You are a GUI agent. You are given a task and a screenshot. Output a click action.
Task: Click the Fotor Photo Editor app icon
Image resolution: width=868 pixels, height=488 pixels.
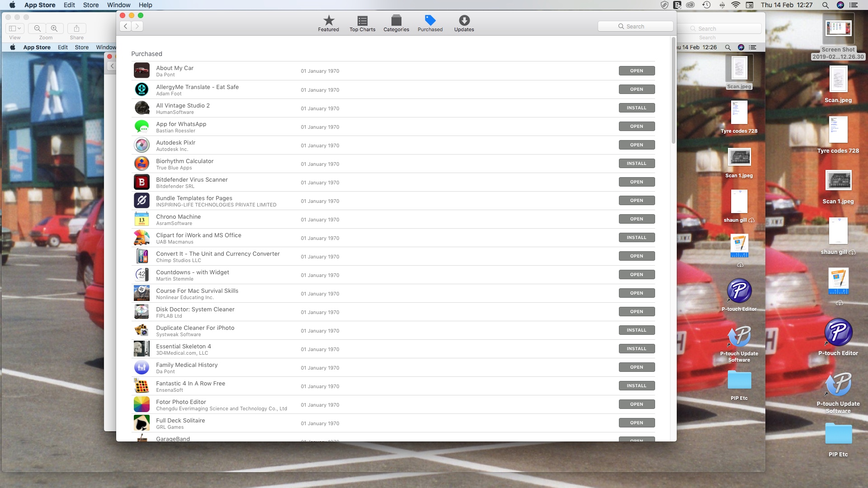click(142, 404)
